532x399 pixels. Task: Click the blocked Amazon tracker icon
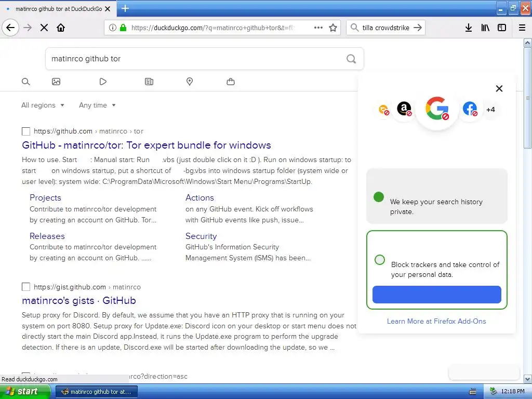[404, 109]
